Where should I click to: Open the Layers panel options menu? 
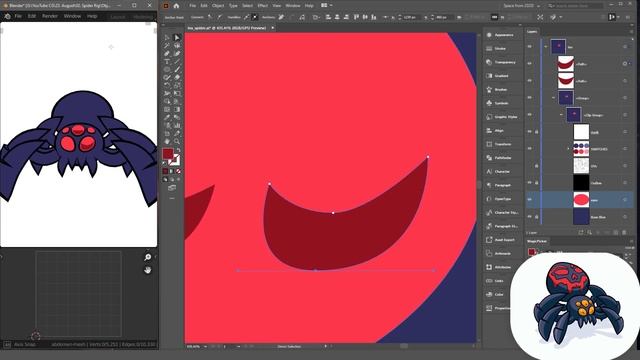(631, 31)
